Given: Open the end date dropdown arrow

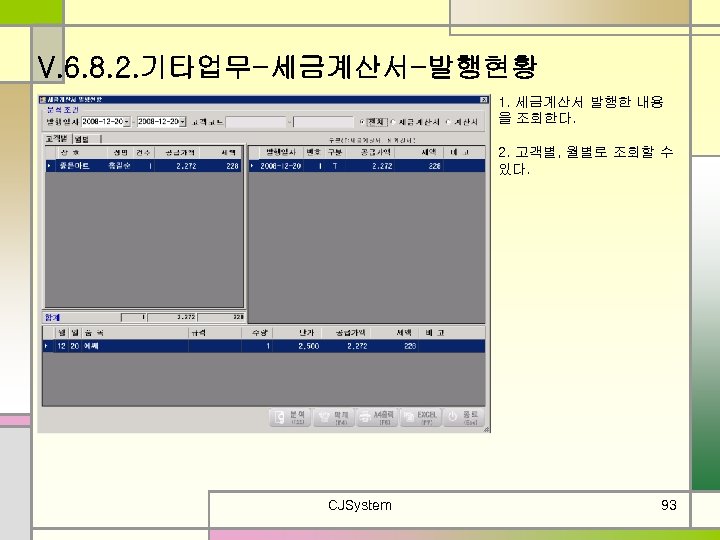Looking at the screenshot, I should tap(182, 122).
